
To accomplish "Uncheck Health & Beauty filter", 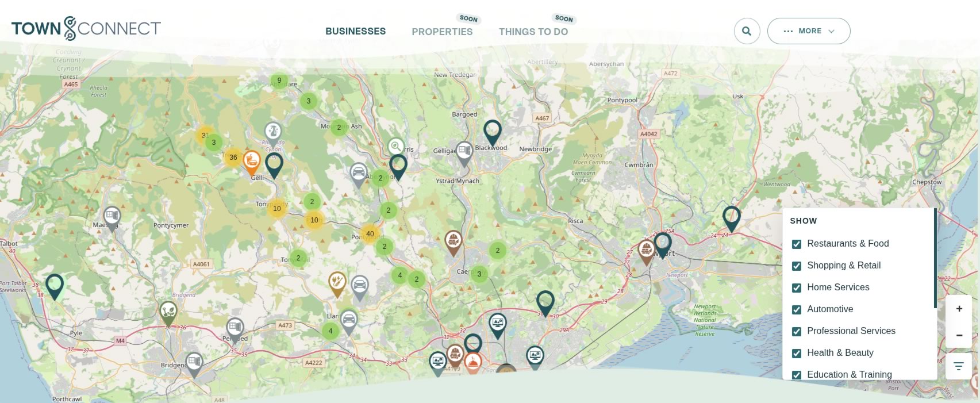I will (x=797, y=354).
